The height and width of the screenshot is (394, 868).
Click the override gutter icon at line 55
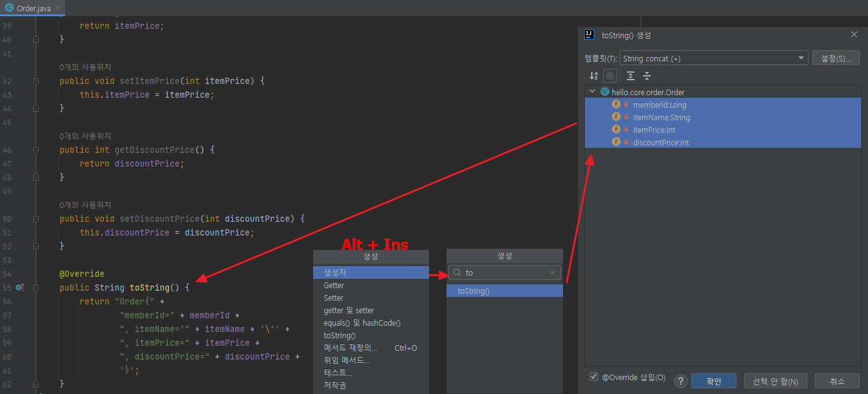coord(19,288)
